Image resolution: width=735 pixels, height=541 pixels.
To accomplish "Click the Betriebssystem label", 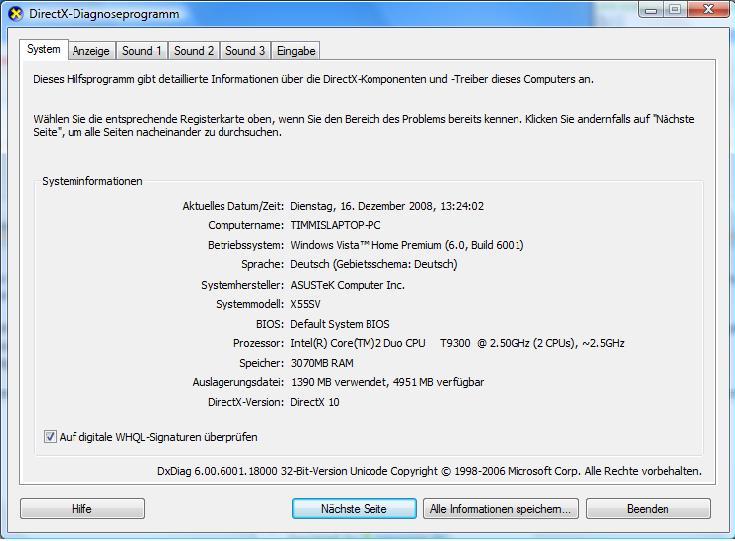I will (x=246, y=245).
